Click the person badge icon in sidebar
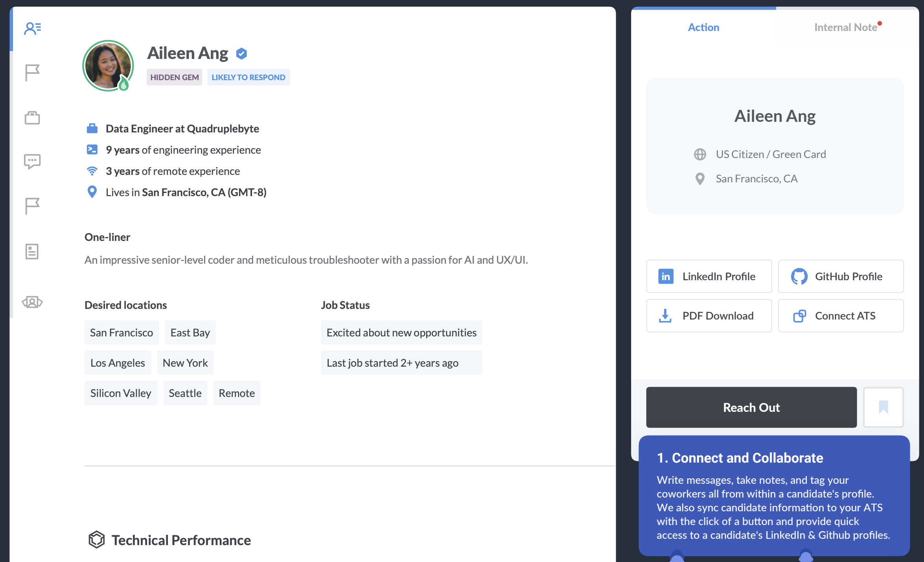 tap(32, 302)
